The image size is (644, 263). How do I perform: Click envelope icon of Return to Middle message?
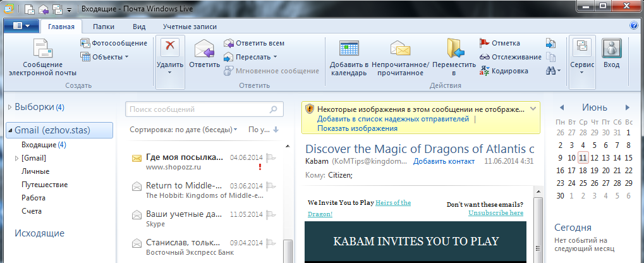(137, 187)
